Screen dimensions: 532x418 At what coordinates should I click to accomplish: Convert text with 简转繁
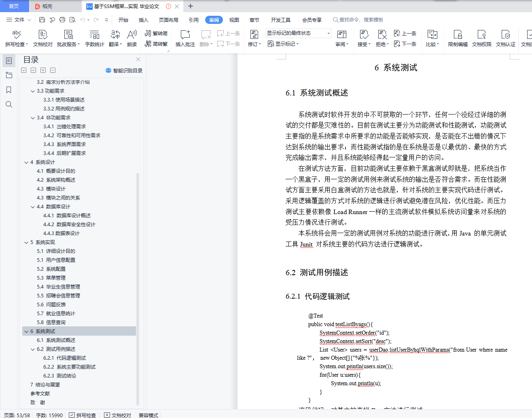click(x=156, y=44)
